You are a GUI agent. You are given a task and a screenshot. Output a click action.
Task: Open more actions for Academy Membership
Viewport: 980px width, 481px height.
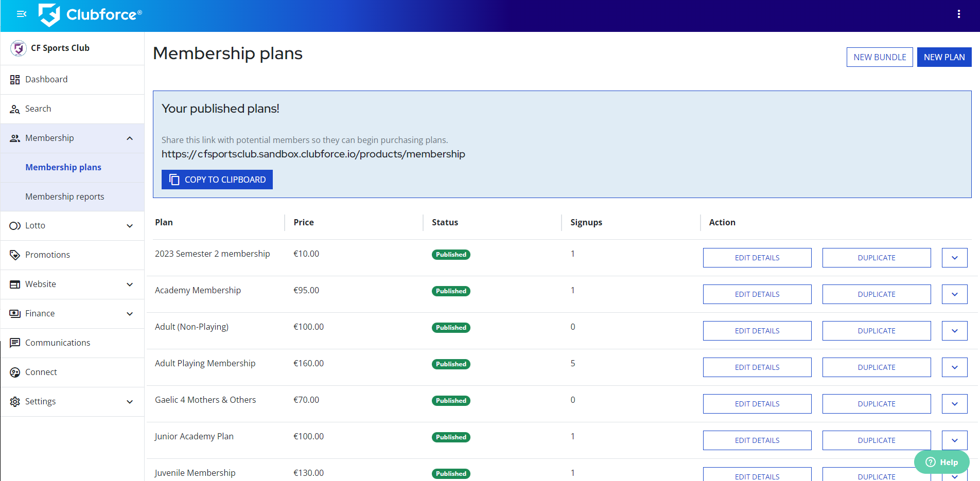[955, 294]
